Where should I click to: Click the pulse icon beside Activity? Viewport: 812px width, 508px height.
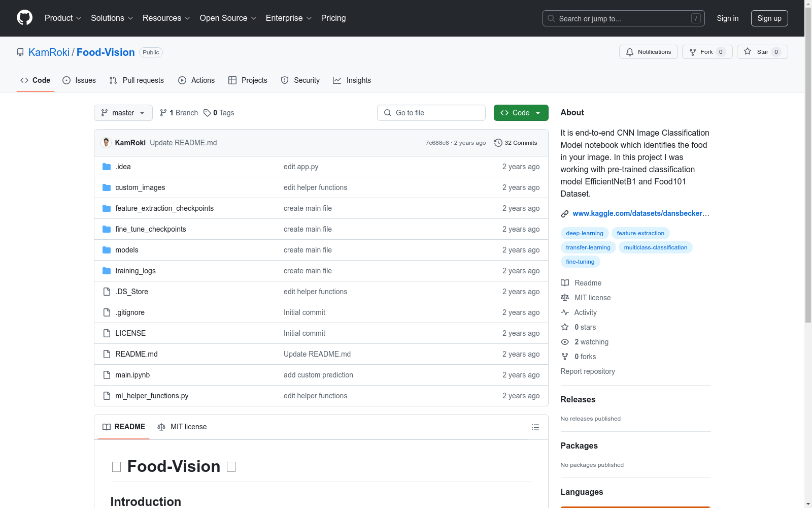[565, 312]
